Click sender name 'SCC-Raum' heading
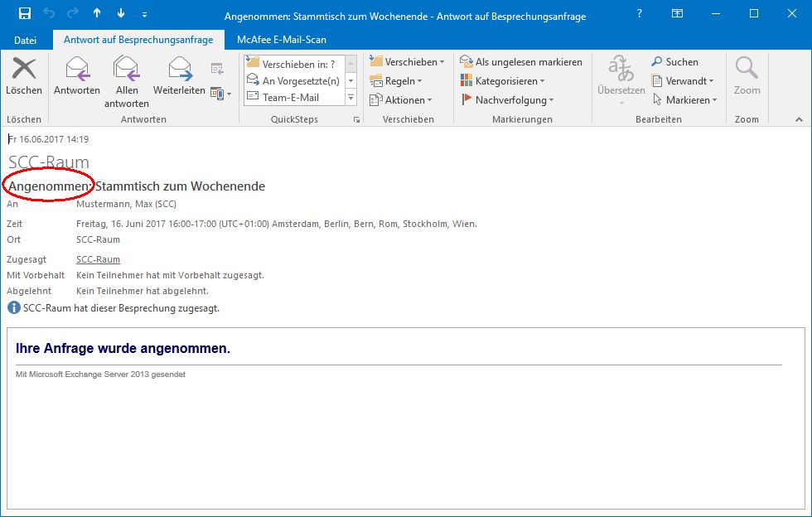The image size is (812, 517). coord(49,162)
